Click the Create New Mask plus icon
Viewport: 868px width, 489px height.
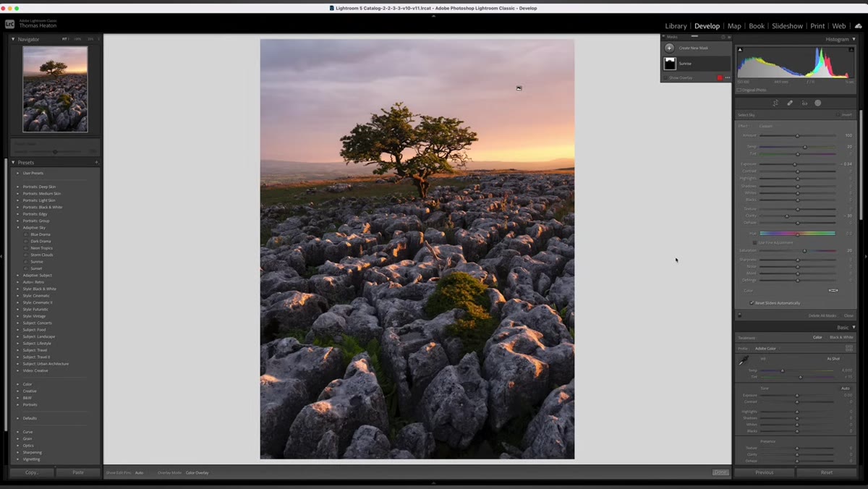[669, 48]
